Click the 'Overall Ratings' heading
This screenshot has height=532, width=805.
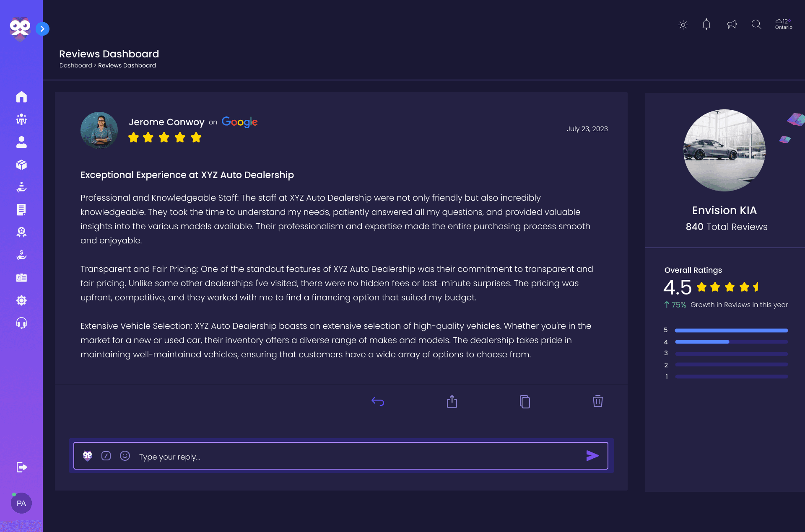click(x=693, y=270)
